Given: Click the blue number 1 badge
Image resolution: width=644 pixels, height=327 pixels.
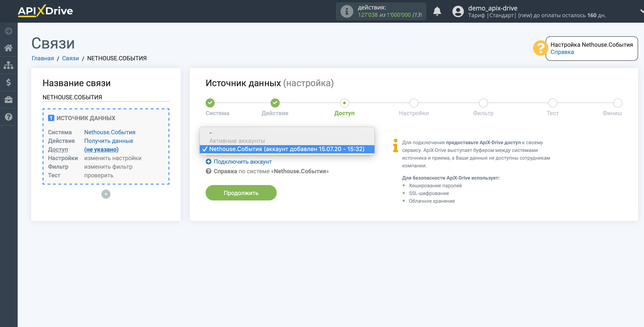Looking at the screenshot, I should pyautogui.click(x=51, y=118).
